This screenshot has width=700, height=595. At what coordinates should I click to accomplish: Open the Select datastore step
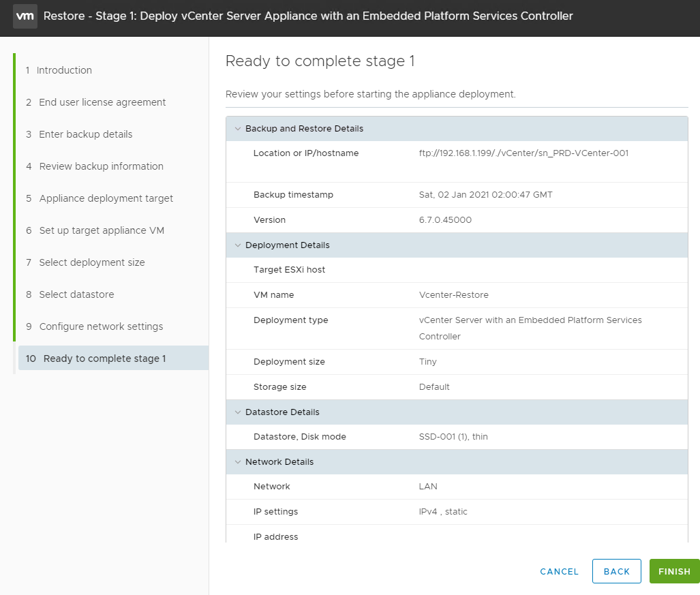pyautogui.click(x=76, y=294)
